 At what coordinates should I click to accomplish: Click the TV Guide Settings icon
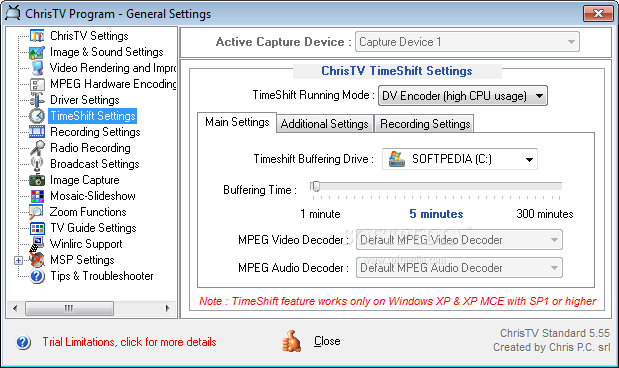[x=37, y=228]
